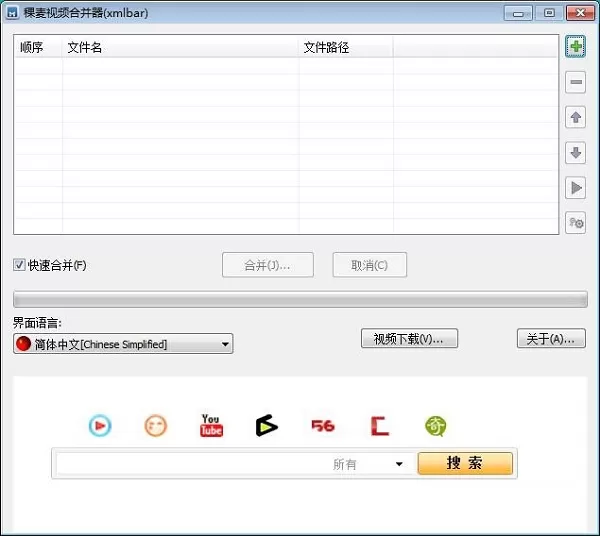Move selected file up with arrow icon

(x=576, y=117)
